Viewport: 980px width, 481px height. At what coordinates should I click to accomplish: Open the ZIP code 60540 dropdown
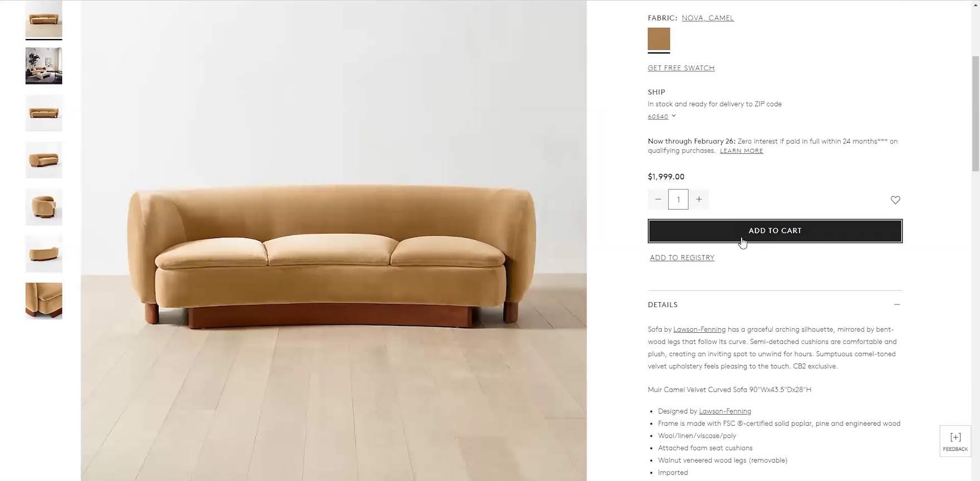[661, 116]
